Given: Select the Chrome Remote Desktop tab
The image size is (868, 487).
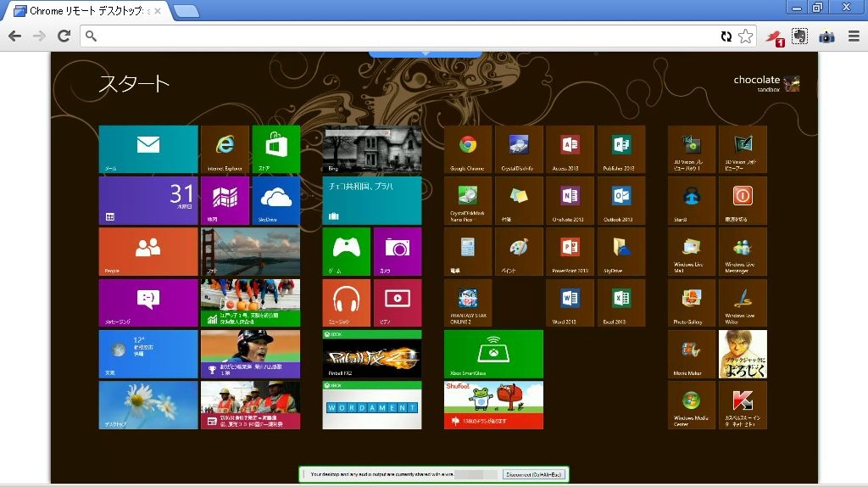Looking at the screenshot, I should pyautogui.click(x=87, y=10).
